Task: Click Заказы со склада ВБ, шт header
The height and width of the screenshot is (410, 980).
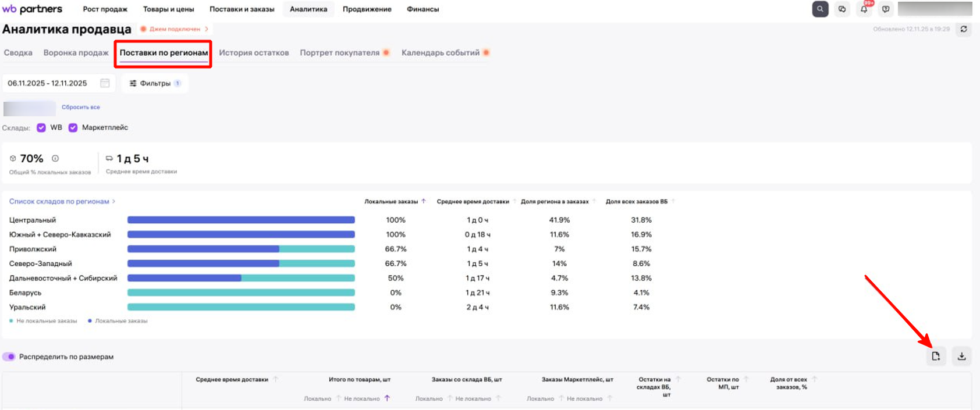Action: (x=467, y=379)
